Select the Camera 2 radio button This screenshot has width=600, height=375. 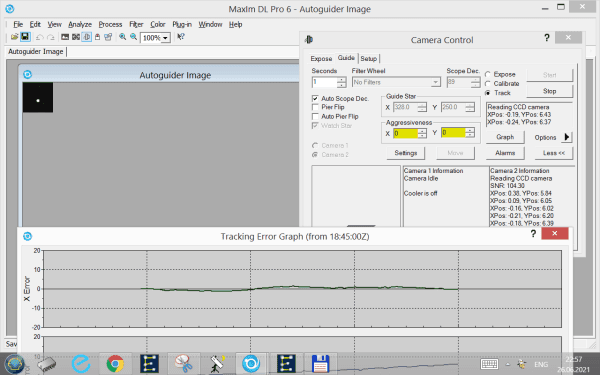pos(315,155)
